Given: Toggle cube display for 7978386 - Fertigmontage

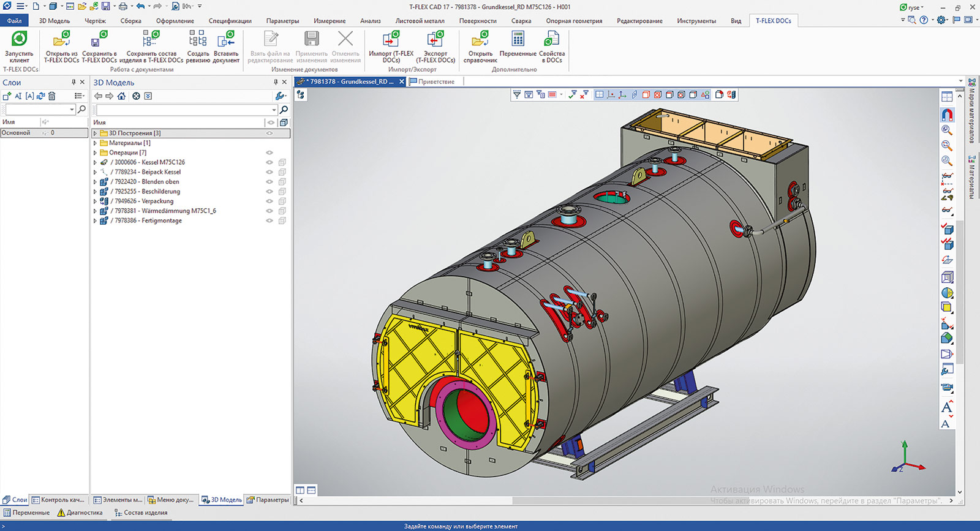Looking at the screenshot, I should 282,220.
